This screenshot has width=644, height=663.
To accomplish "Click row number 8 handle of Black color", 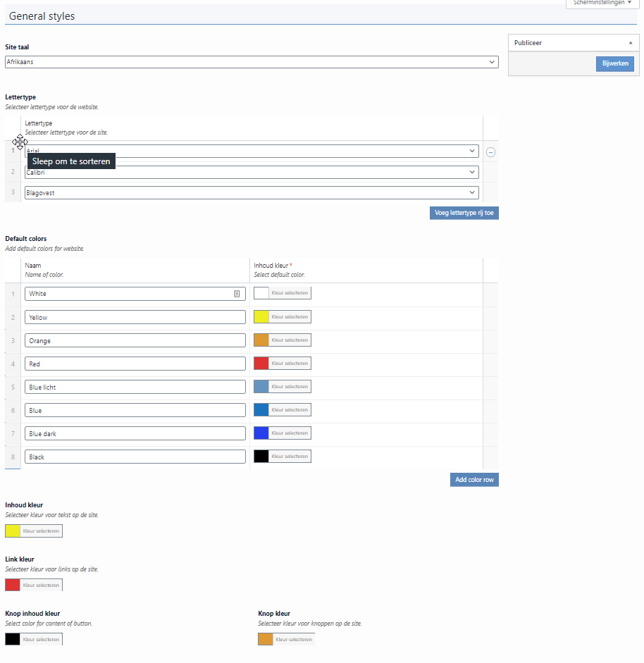I will coord(13,457).
